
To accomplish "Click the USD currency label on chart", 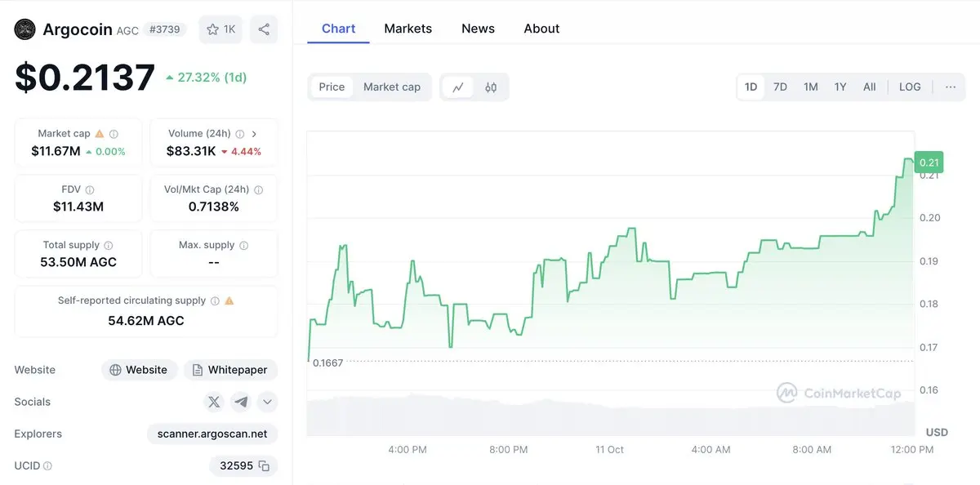I will [x=937, y=432].
